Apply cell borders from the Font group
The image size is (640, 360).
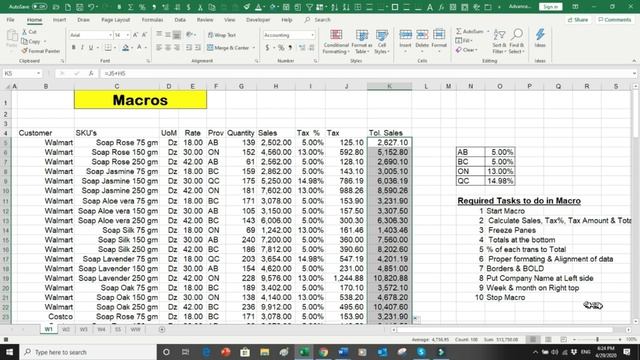coord(108,48)
